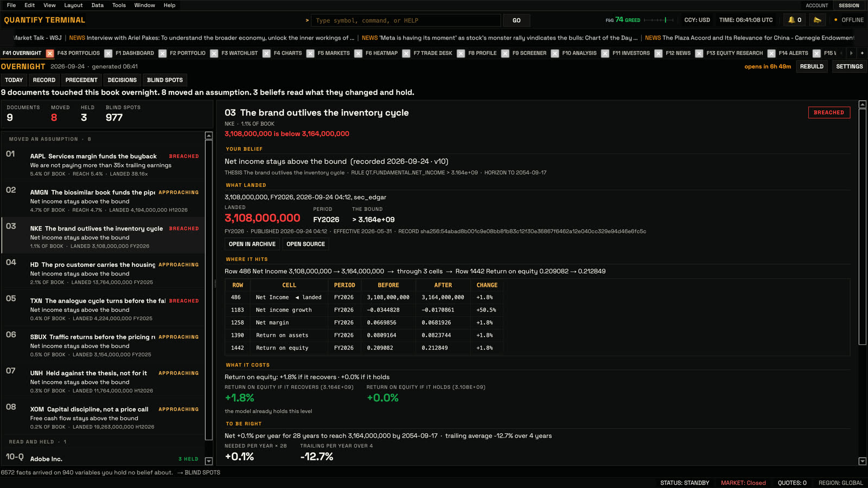Click the ACCOUNT button
Image resolution: width=868 pixels, height=488 pixels.
[x=816, y=5]
